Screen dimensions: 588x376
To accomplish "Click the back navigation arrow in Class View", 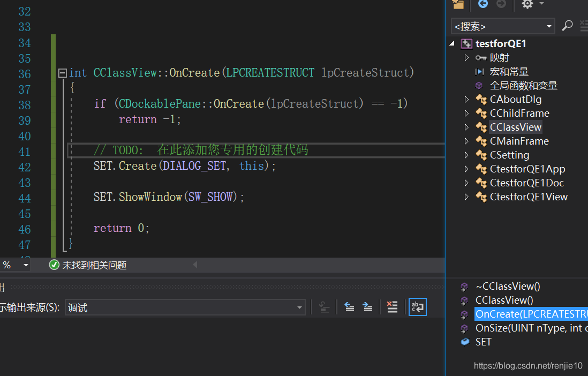I will 483,4.
